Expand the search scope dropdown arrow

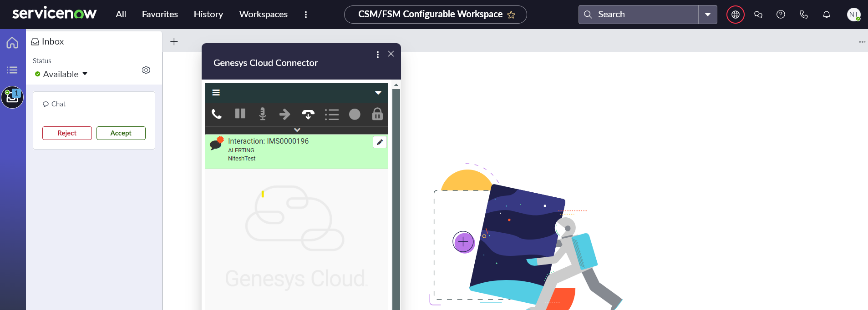pyautogui.click(x=708, y=15)
